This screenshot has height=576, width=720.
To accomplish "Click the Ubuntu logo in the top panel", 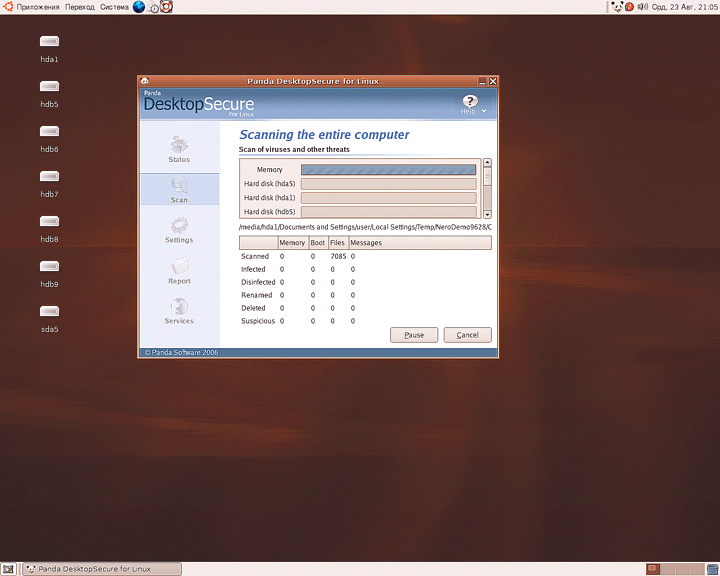I will click(8, 6).
